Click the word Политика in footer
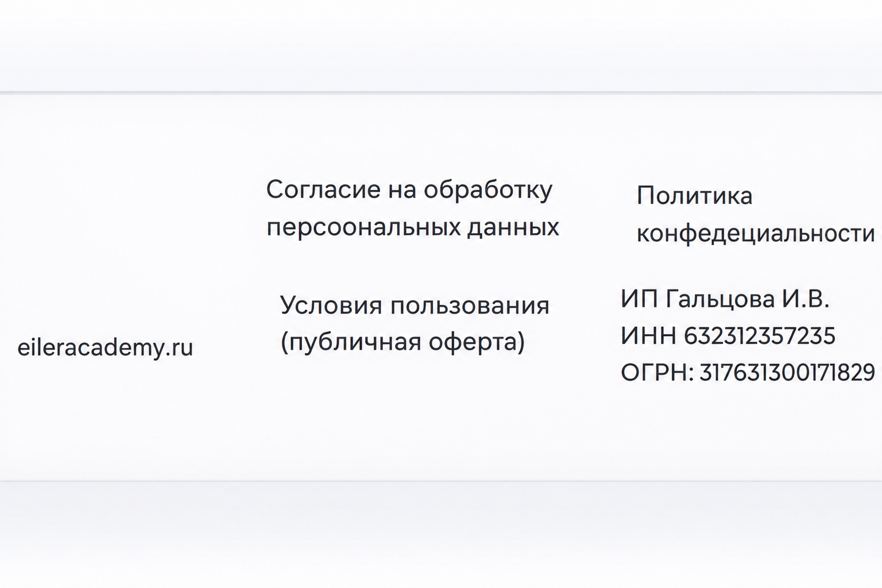 tap(694, 196)
